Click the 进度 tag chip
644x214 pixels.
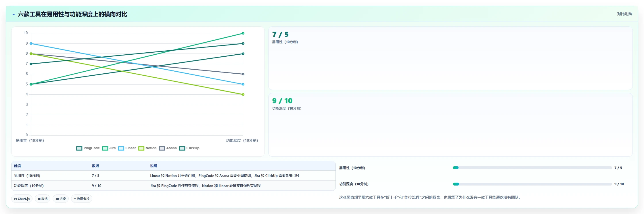click(61, 199)
